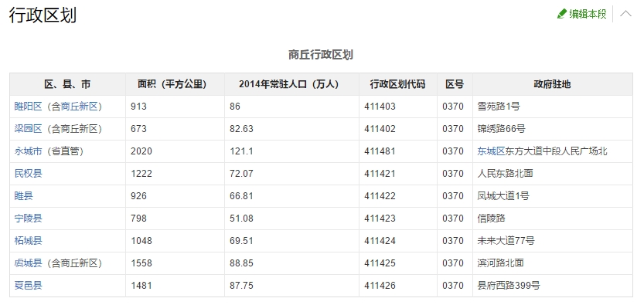Image resolution: width=644 pixels, height=305 pixels.
Task: Select population value 82.63
Action: click(x=241, y=129)
